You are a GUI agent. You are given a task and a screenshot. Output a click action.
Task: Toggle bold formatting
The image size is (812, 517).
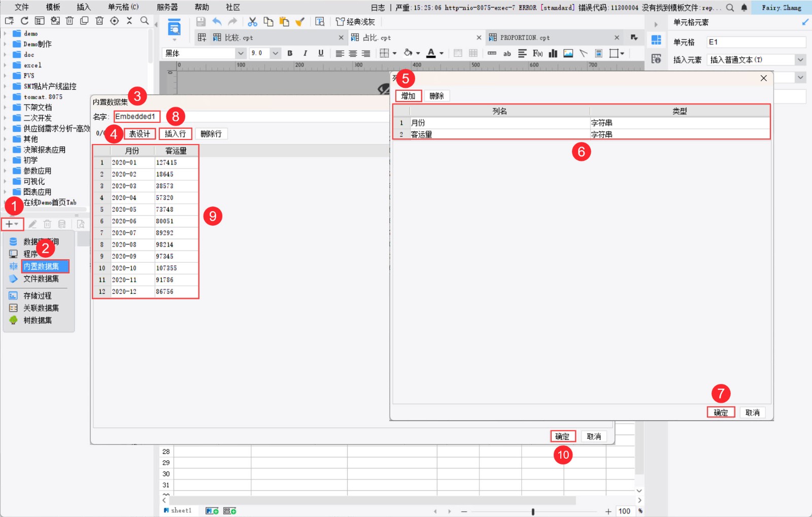(x=290, y=53)
